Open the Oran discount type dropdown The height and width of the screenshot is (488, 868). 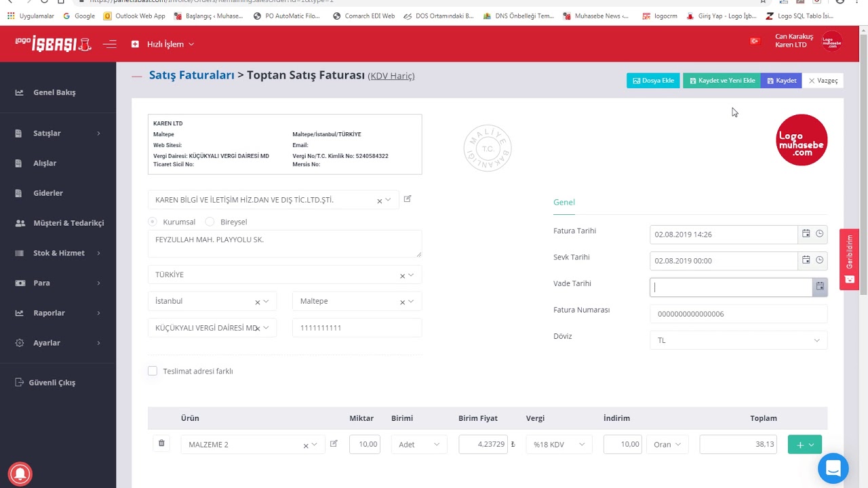click(x=667, y=445)
